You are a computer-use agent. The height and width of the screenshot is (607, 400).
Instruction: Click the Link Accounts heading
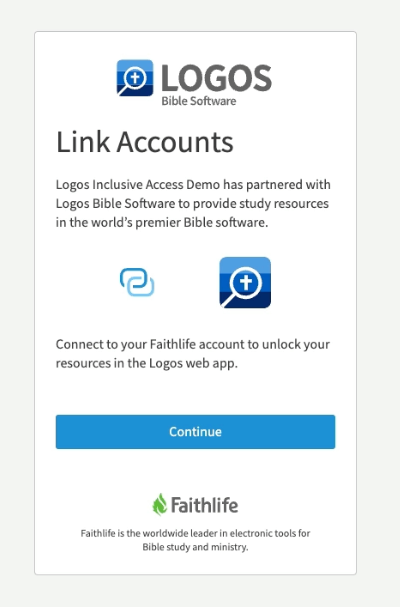(145, 142)
